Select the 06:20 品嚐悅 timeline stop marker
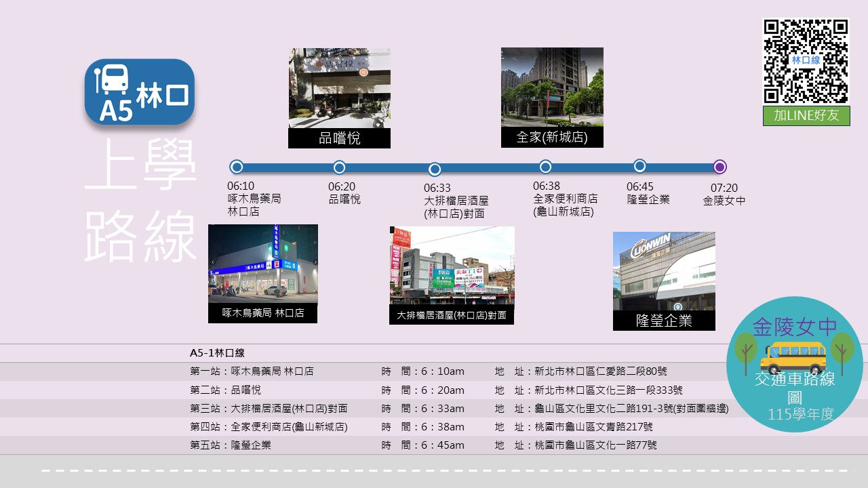The height and width of the screenshot is (488, 868). [x=340, y=167]
